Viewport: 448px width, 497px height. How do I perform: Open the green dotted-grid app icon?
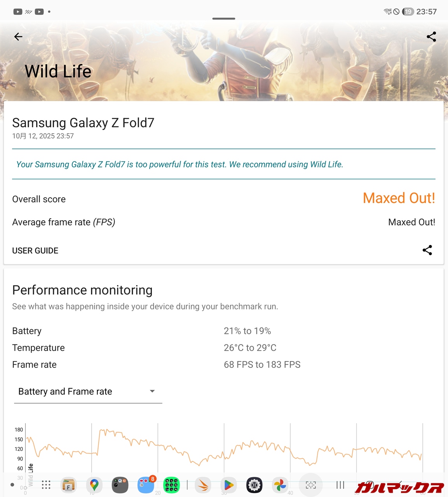[x=171, y=485]
